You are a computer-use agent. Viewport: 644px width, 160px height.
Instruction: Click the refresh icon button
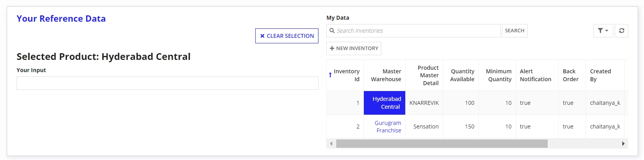coord(622,31)
